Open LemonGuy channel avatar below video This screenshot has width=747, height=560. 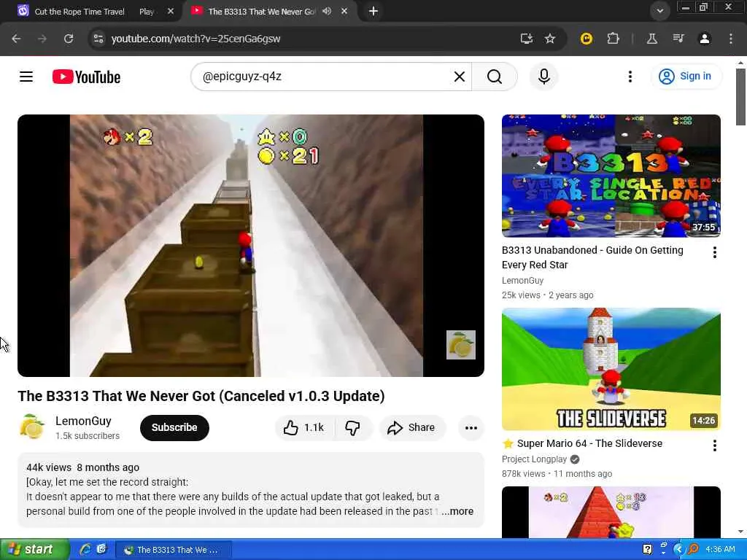click(x=32, y=427)
